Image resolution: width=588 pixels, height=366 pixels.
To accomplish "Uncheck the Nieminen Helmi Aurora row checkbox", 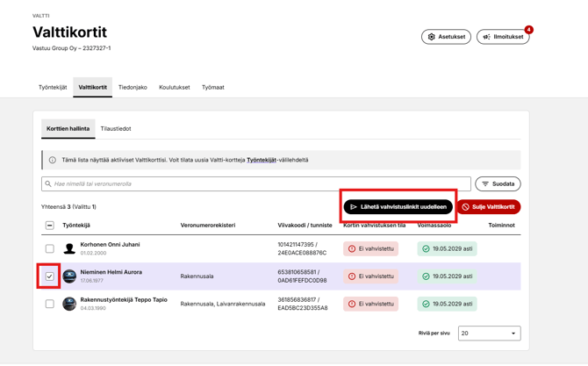I will point(49,276).
